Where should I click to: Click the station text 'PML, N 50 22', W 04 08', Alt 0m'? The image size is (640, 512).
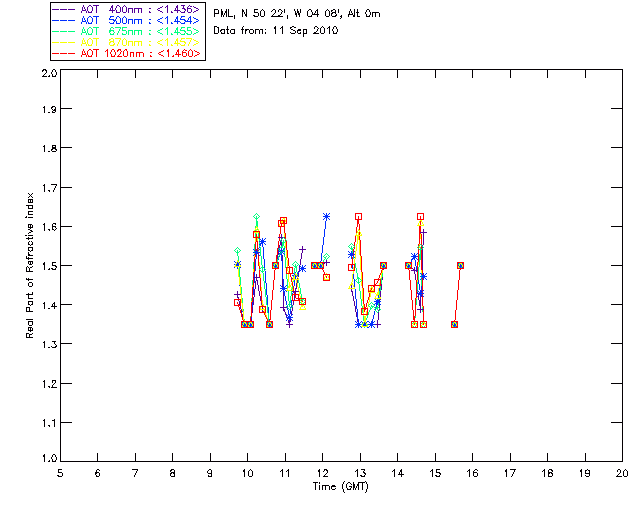(x=297, y=13)
